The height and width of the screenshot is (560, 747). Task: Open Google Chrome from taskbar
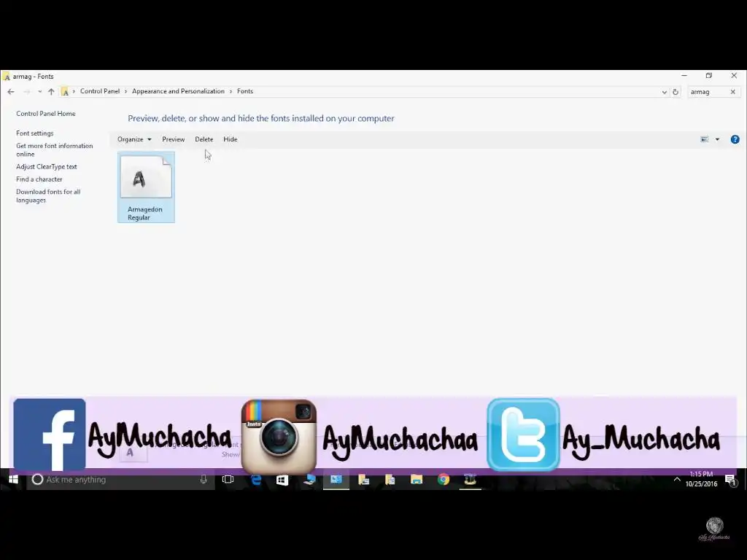pyautogui.click(x=444, y=480)
